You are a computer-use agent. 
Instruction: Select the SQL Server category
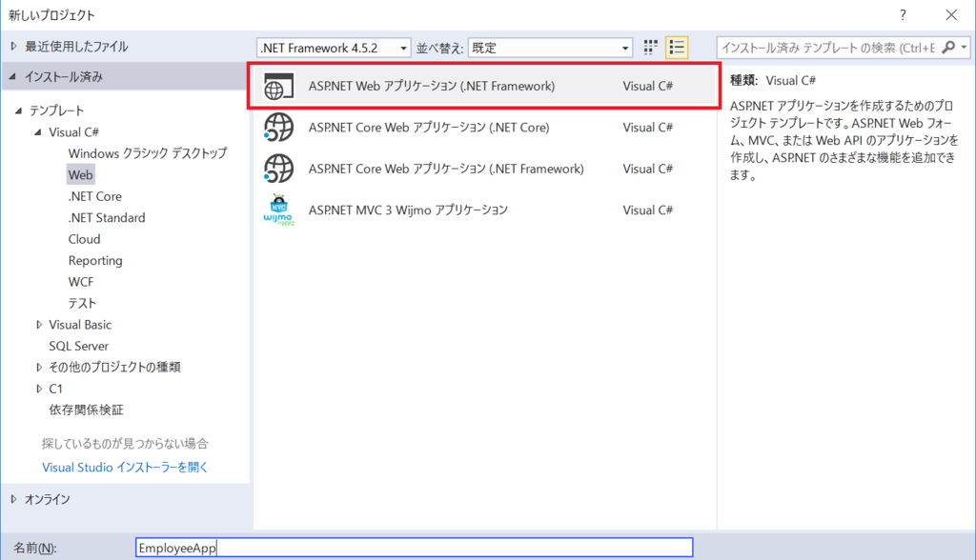(x=78, y=346)
